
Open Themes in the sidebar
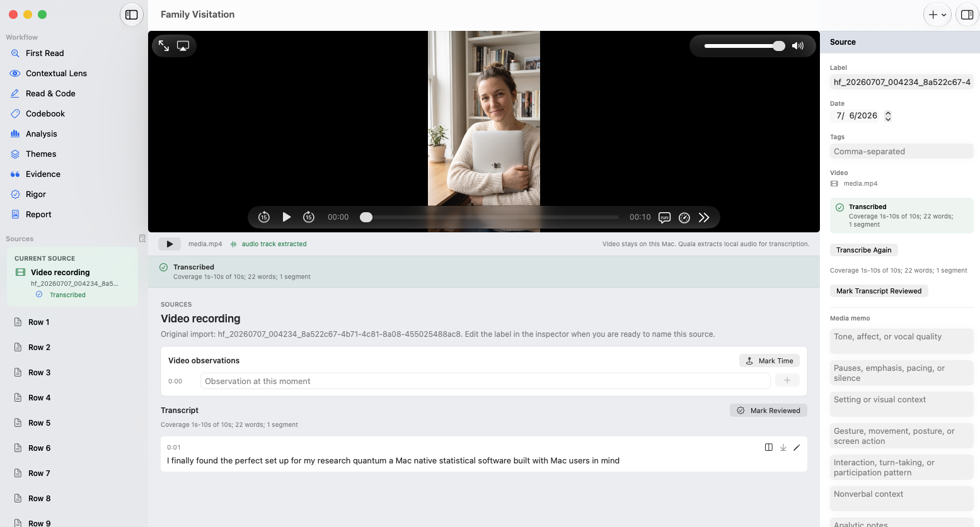click(41, 154)
